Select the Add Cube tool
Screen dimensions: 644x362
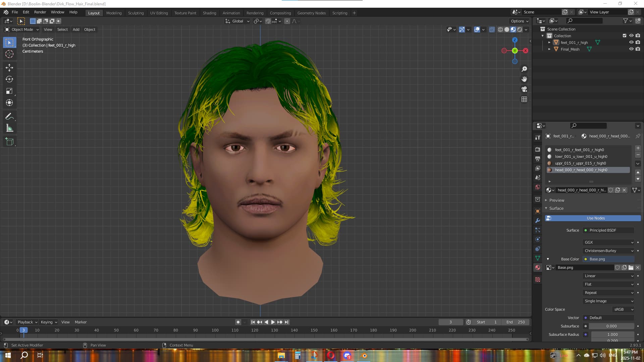click(9, 142)
